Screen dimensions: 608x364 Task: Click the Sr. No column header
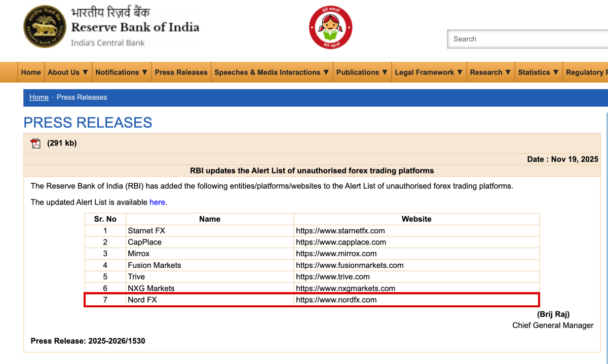(x=105, y=219)
